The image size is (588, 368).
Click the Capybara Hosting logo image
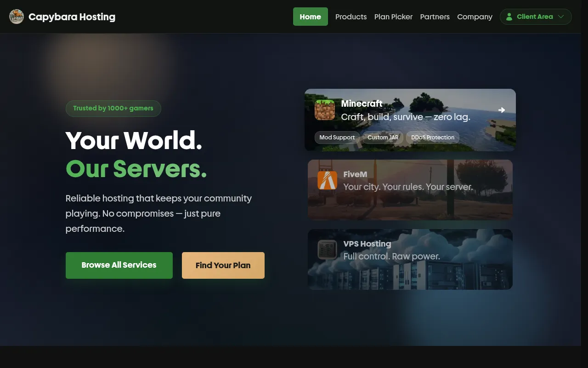tap(17, 17)
